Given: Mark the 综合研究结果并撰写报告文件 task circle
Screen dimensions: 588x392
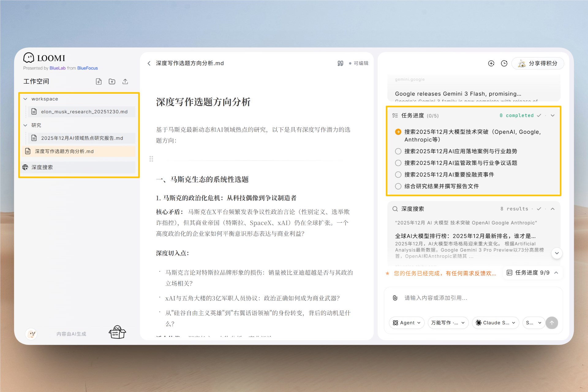Looking at the screenshot, I should click(x=398, y=186).
